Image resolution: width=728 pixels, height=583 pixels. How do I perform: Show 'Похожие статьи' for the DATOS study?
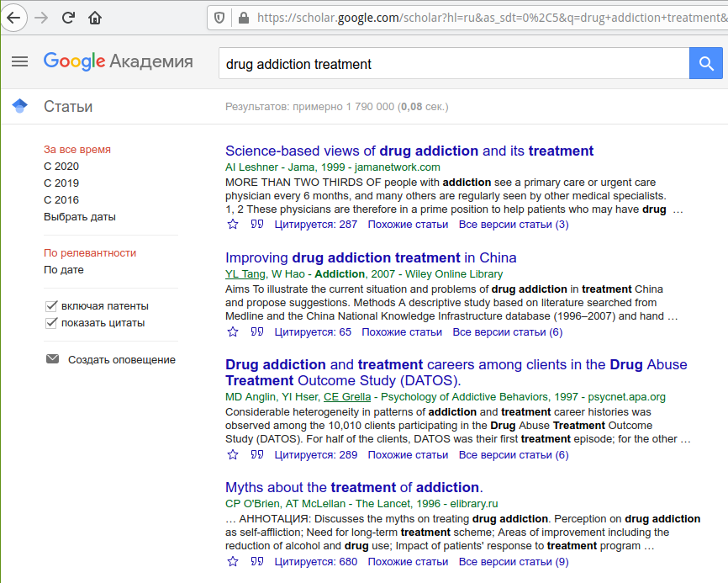(x=408, y=455)
